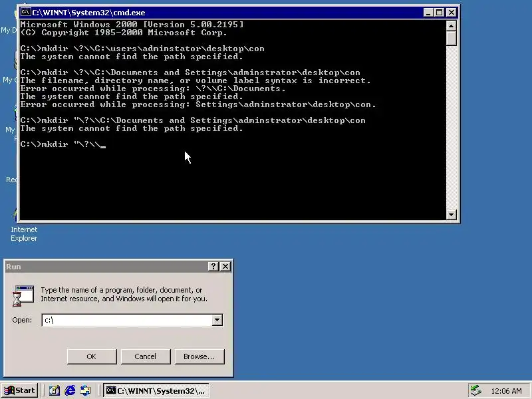Click the '(C) Copyright 1985-2000 Microsoft Corp.' line
Screen dimensions: 532x399
pos(124,33)
